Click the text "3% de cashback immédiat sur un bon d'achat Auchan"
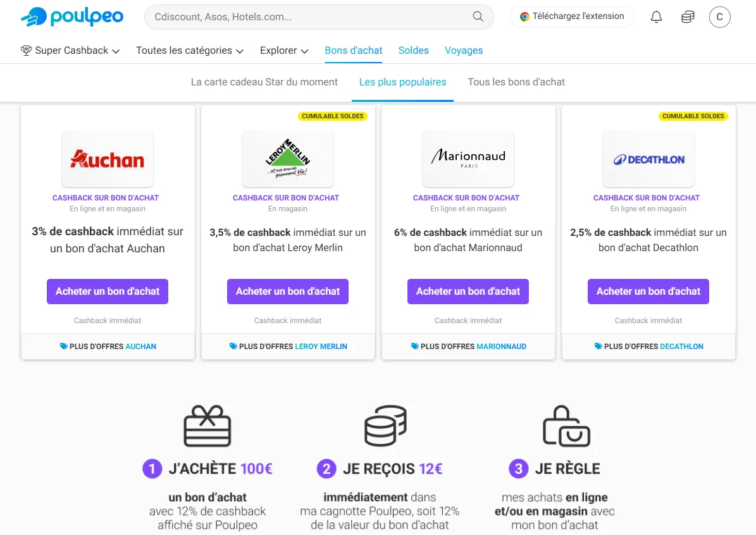The height and width of the screenshot is (535, 756). pyautogui.click(x=108, y=240)
